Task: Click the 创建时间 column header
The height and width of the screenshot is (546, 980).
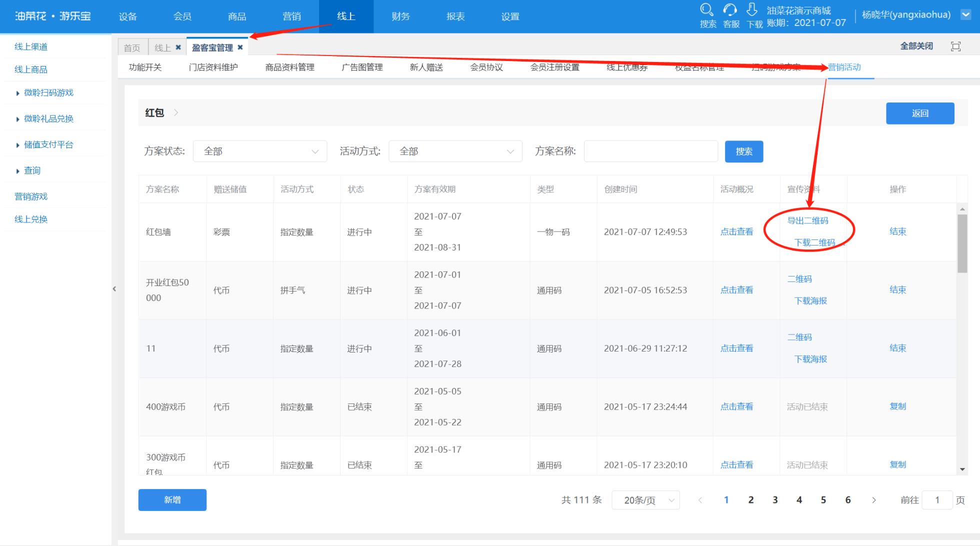Action: pos(620,189)
